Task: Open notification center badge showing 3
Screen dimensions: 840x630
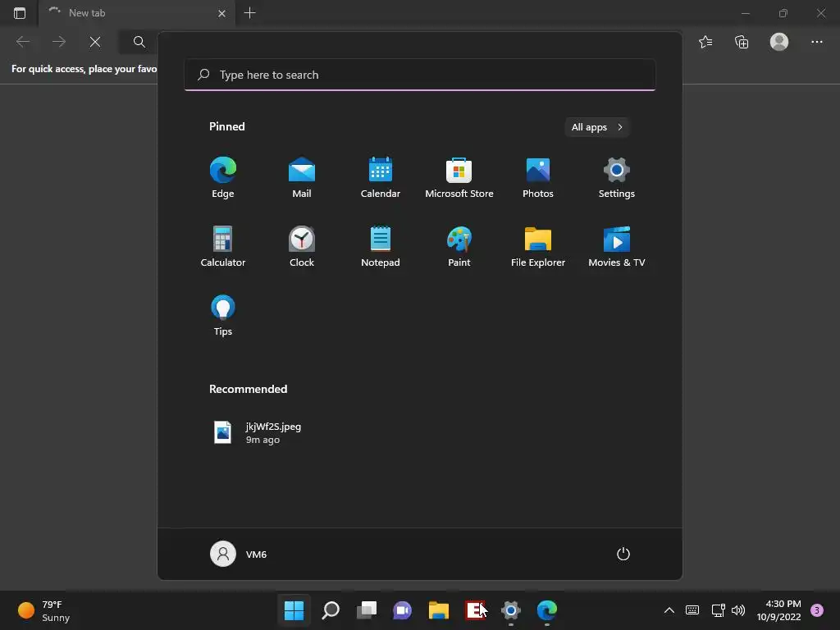Action: [817, 610]
